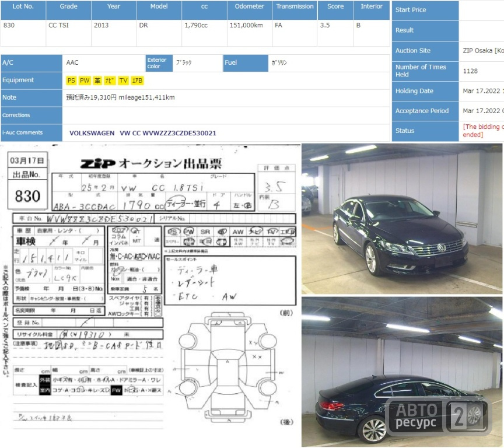The height and width of the screenshot is (448, 504).
Task: Click the Start Price label
Action: (x=425, y=10)
